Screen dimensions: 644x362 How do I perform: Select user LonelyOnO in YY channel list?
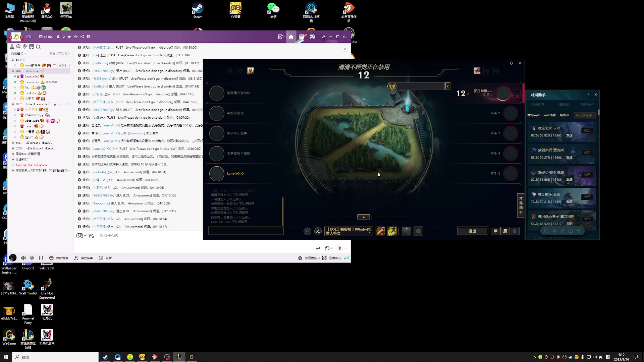pos(32,76)
